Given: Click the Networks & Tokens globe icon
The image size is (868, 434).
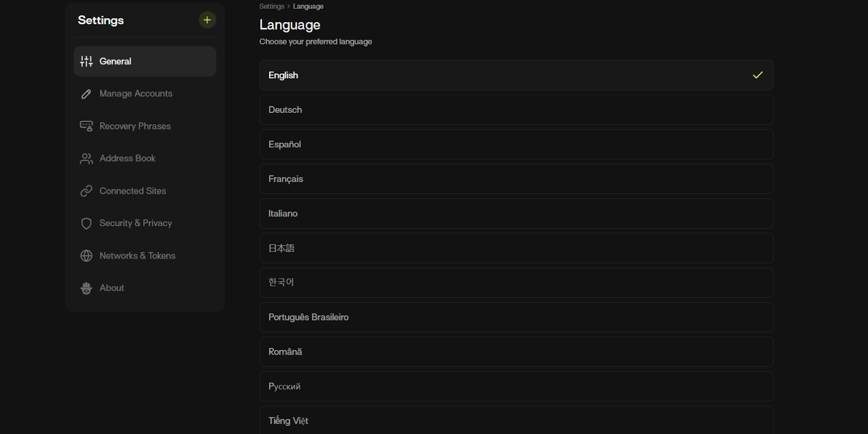Looking at the screenshot, I should [86, 256].
